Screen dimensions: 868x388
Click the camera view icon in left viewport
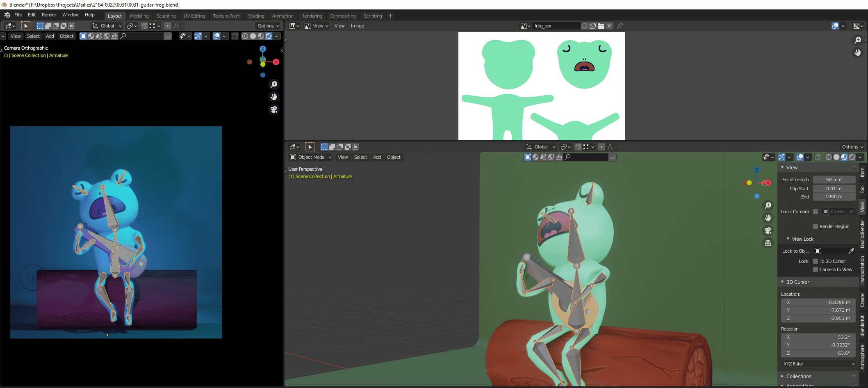point(274,110)
